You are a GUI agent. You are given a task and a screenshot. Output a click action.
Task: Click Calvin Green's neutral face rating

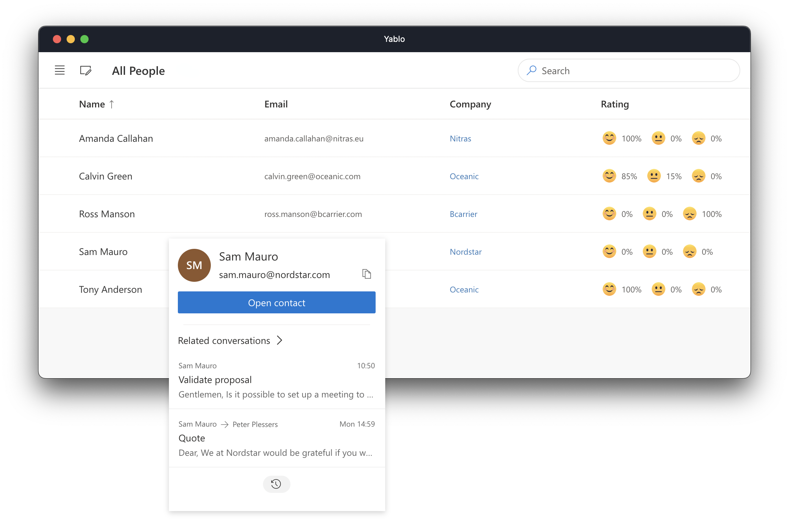(654, 176)
